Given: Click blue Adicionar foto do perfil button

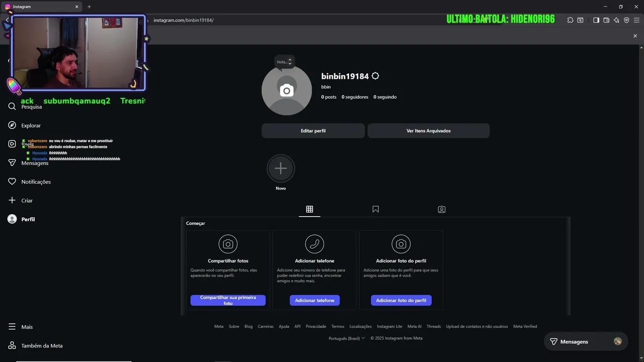Looking at the screenshot, I should tap(401, 300).
